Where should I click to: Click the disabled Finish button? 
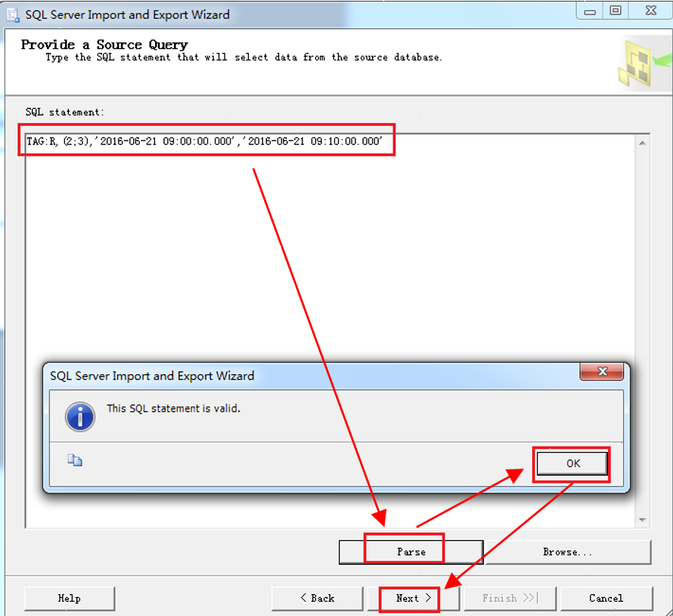(x=510, y=599)
